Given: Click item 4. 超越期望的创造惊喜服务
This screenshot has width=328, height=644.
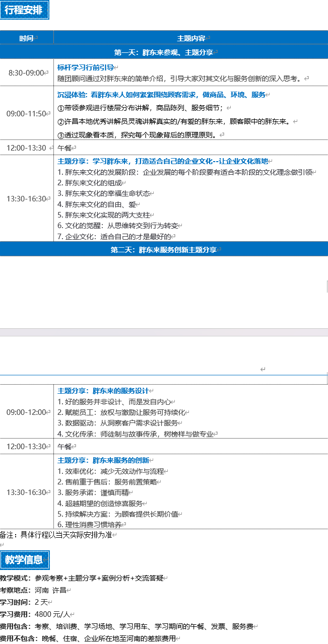Looking at the screenshot, I should tap(100, 504).
